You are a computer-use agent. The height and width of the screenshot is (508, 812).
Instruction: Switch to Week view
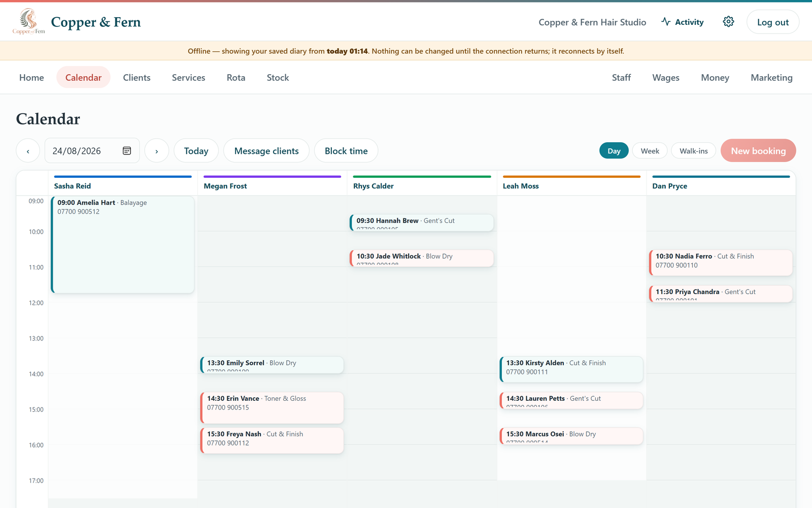(x=650, y=151)
